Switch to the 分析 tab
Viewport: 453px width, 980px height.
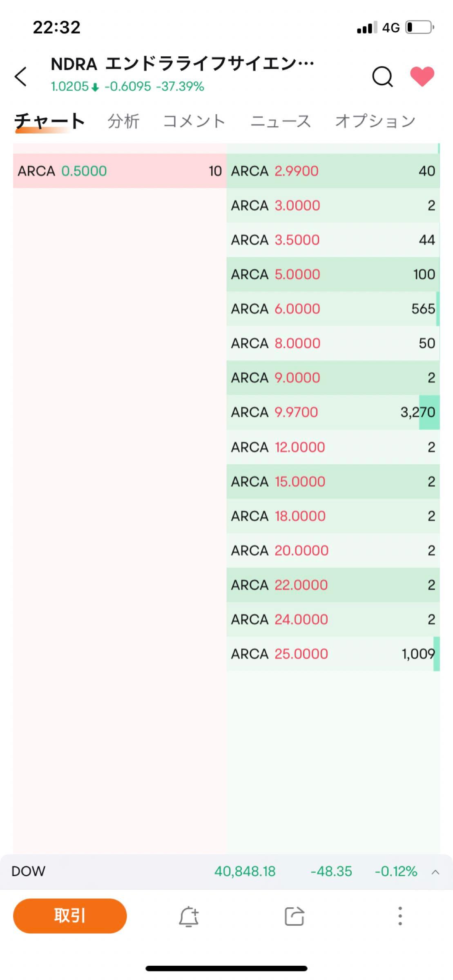coord(123,121)
